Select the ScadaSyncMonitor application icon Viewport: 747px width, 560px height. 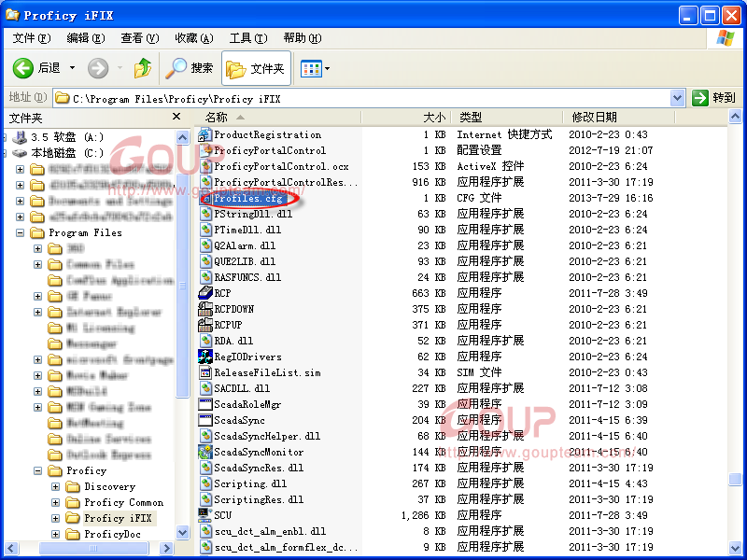[x=205, y=452]
